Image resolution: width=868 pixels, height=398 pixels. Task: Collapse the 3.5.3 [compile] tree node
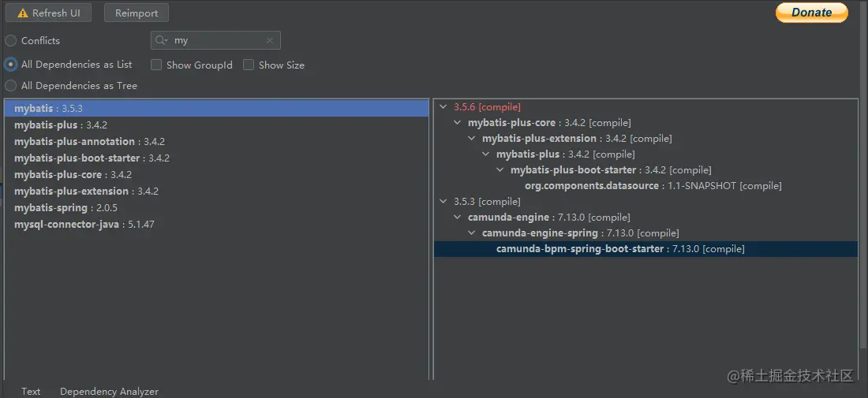pyautogui.click(x=443, y=201)
